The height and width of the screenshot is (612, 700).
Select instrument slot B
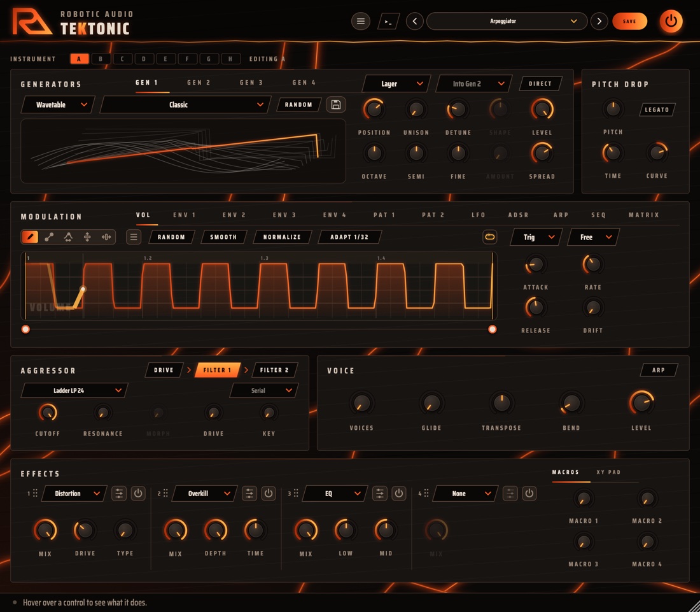point(101,59)
